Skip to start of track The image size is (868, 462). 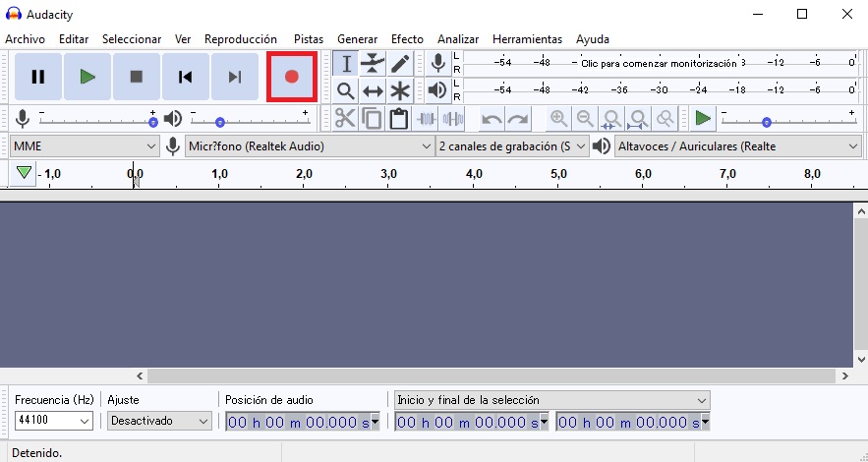[x=186, y=77]
